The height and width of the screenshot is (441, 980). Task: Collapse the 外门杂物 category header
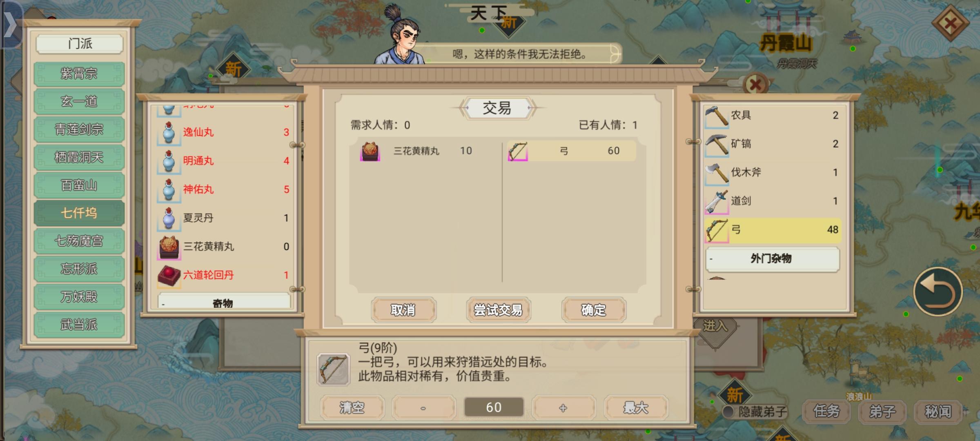tap(773, 259)
